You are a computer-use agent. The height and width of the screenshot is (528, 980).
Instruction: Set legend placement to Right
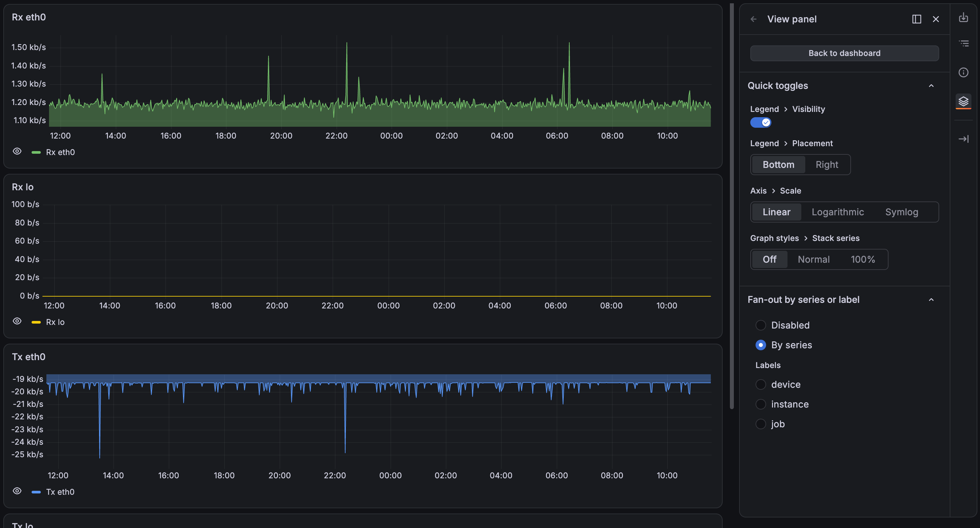tap(827, 165)
